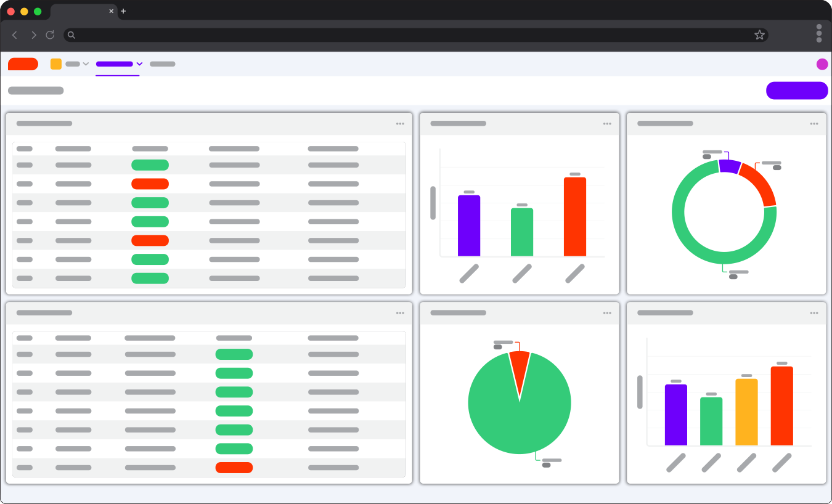Toggle the green status pill in the last bottom-table row

click(234, 449)
